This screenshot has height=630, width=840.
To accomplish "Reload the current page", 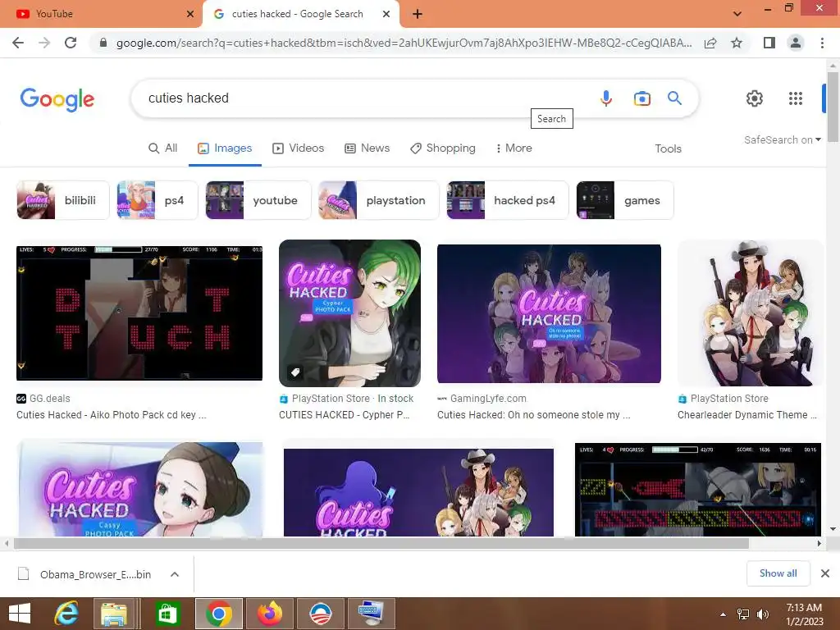I will (x=71, y=43).
